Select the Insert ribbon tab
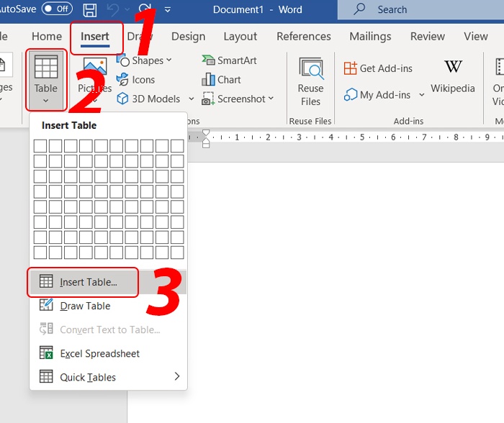Screen dimensions: 504x423 (x=95, y=36)
